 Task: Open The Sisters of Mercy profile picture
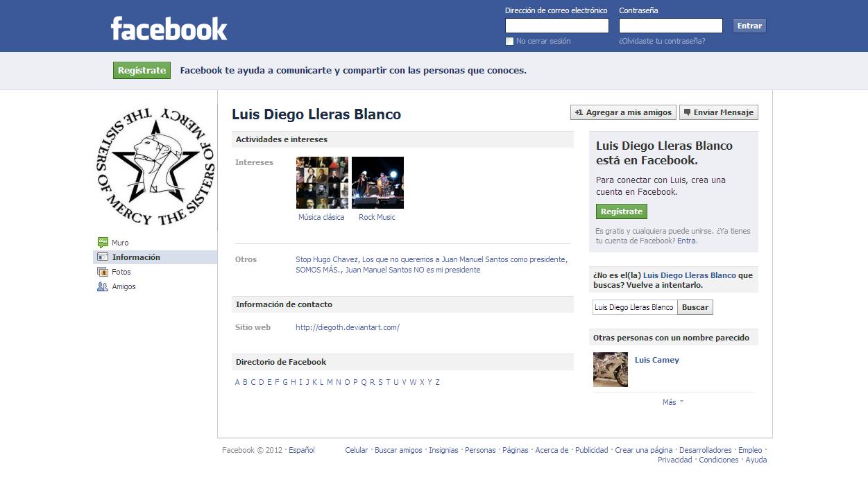[155, 166]
